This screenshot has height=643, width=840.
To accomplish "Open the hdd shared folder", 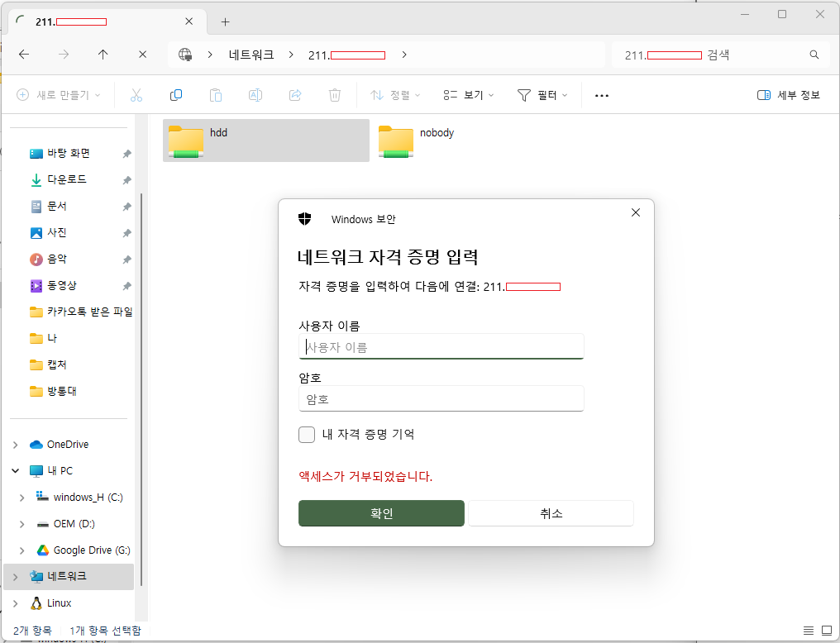I will [x=265, y=141].
